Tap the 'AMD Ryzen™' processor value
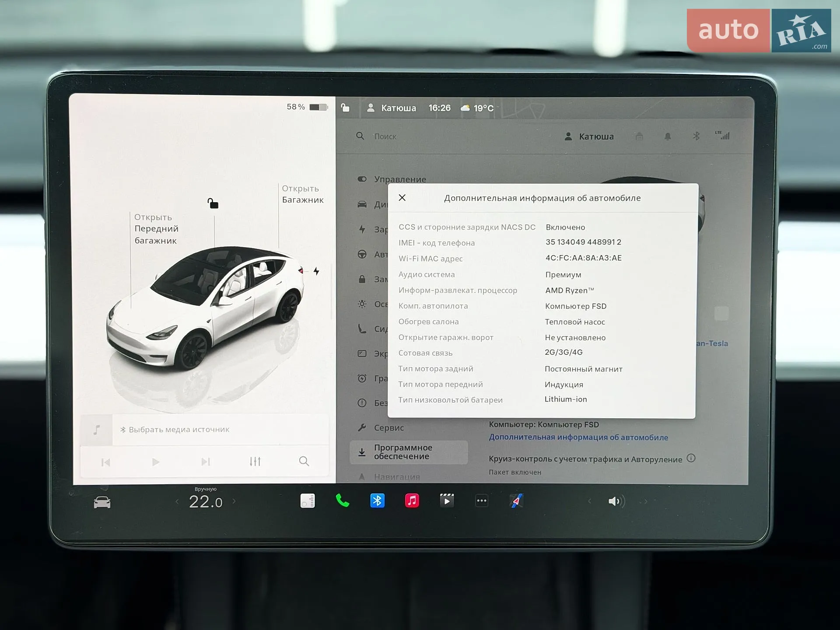The width and height of the screenshot is (840, 630). 570,290
